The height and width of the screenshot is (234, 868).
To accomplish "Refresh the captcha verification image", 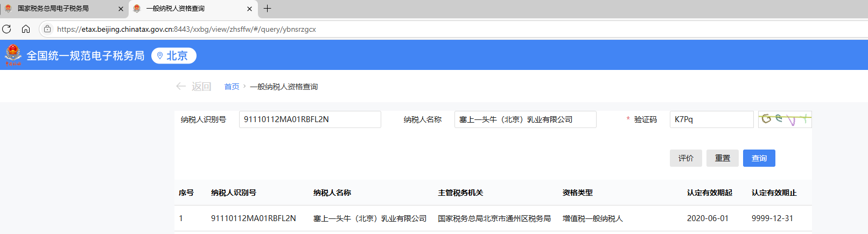I will 785,119.
